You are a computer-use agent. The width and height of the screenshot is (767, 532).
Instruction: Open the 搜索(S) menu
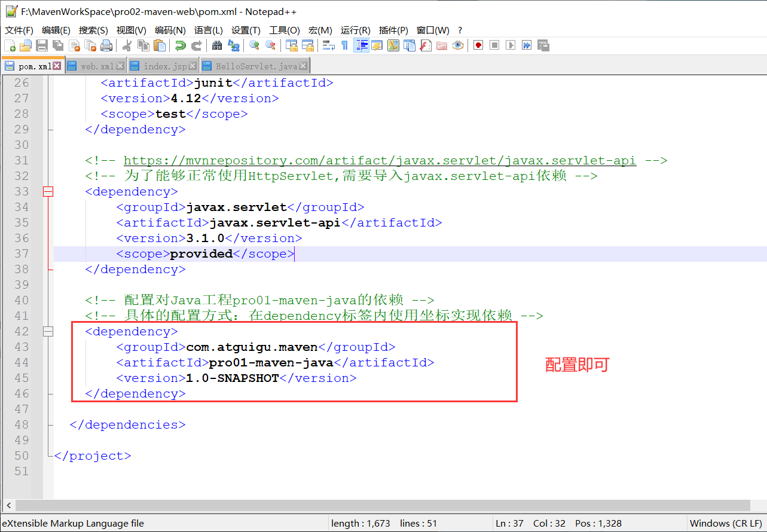(93, 30)
